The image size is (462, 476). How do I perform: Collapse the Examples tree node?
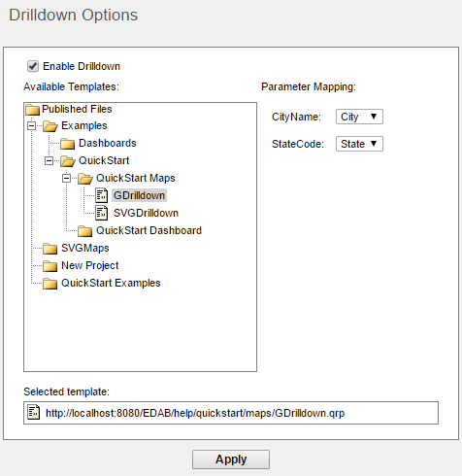(x=31, y=125)
